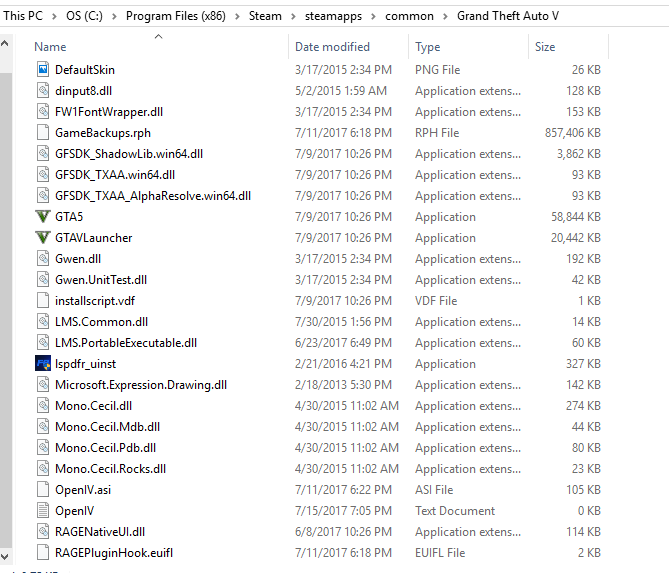Click the OpenIV.asi file icon
669x573 pixels.
click(x=43, y=489)
